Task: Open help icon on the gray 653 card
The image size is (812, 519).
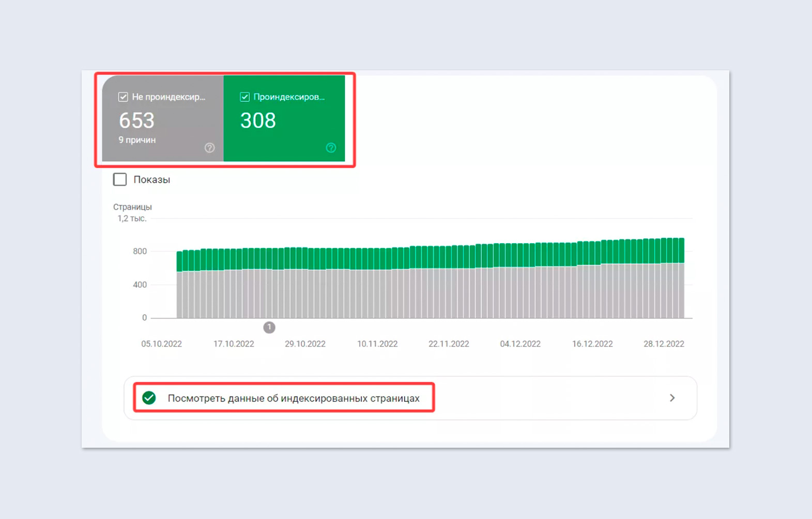Action: point(209,148)
